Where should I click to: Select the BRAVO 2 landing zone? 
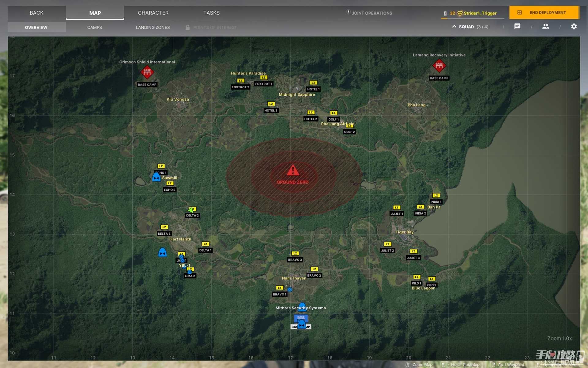314,272
